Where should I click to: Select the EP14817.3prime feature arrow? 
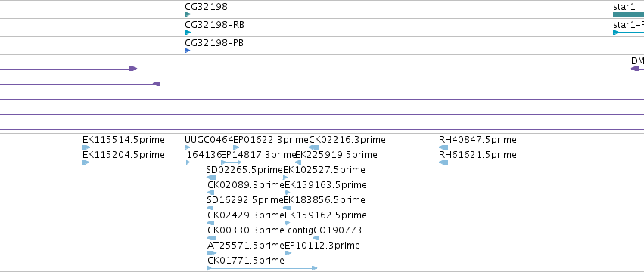pos(232,162)
